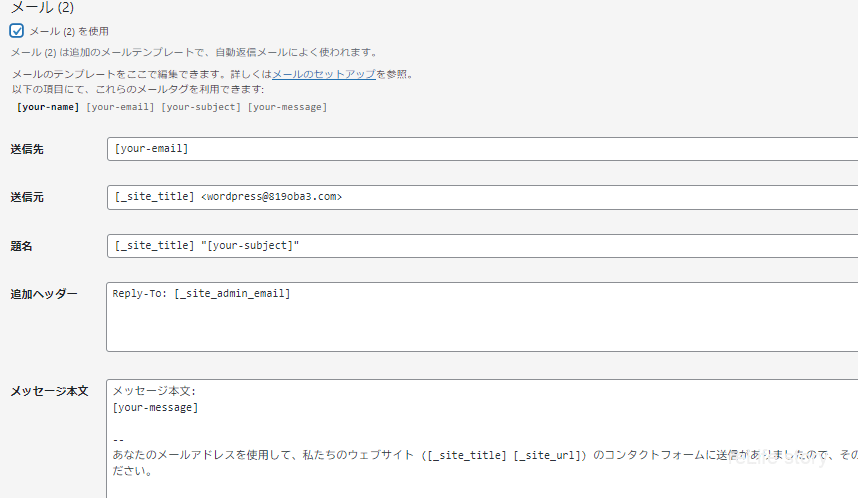Toggle the メール (2) を使用 checkbox
This screenshot has width=858, height=498.
coord(17,31)
